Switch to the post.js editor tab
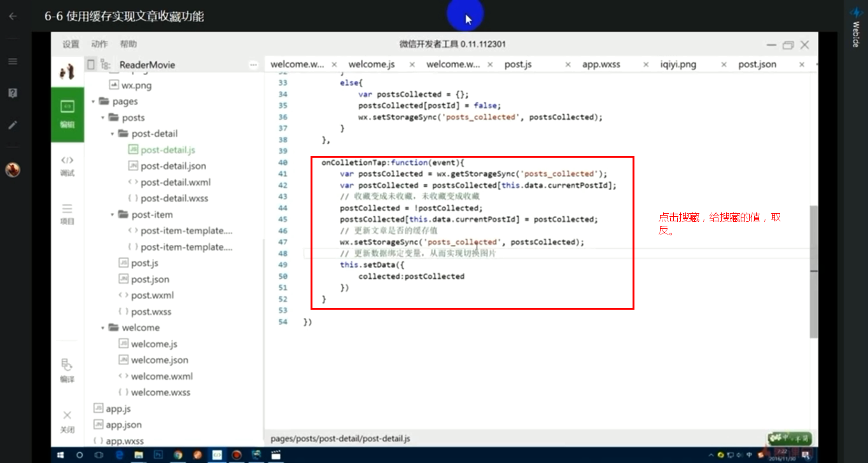 tap(518, 65)
